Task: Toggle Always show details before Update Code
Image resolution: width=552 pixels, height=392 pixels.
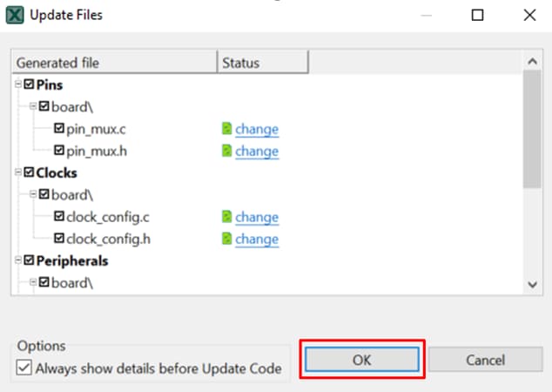Action: coord(24,368)
